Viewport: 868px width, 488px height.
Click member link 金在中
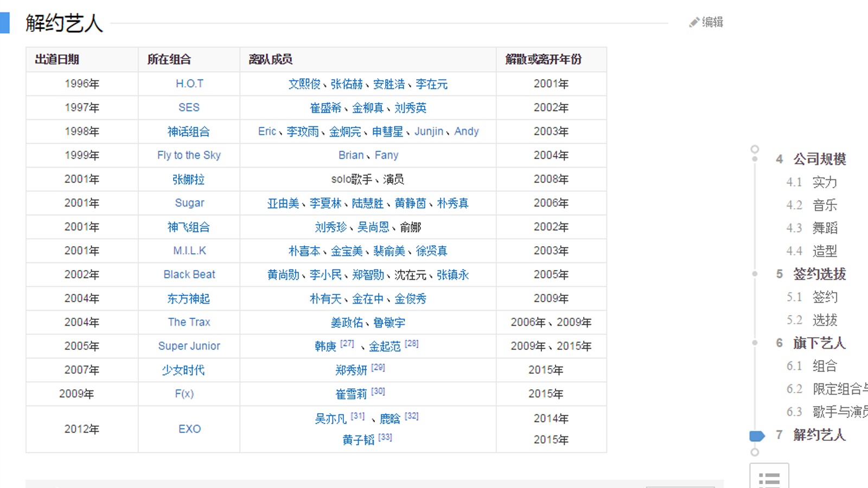click(x=368, y=299)
